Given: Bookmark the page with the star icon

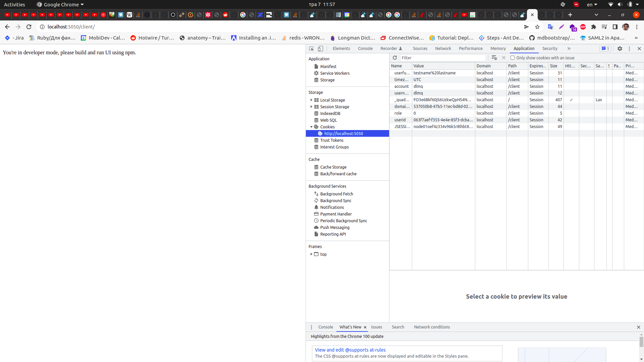Looking at the screenshot, I should [537, 27].
